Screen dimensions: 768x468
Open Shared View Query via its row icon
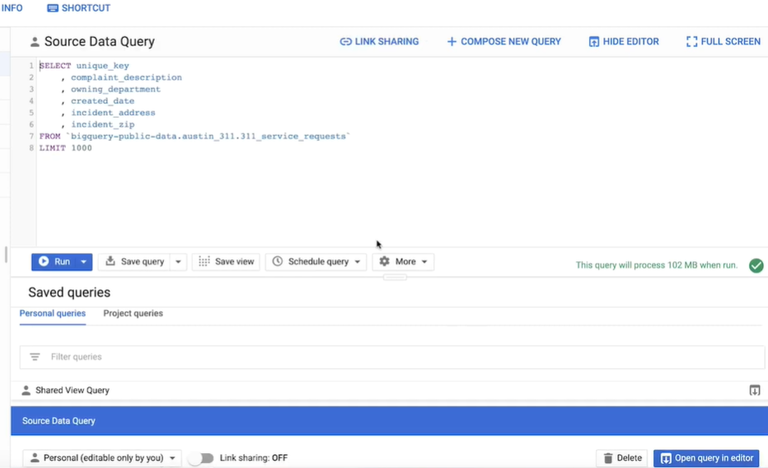point(754,391)
